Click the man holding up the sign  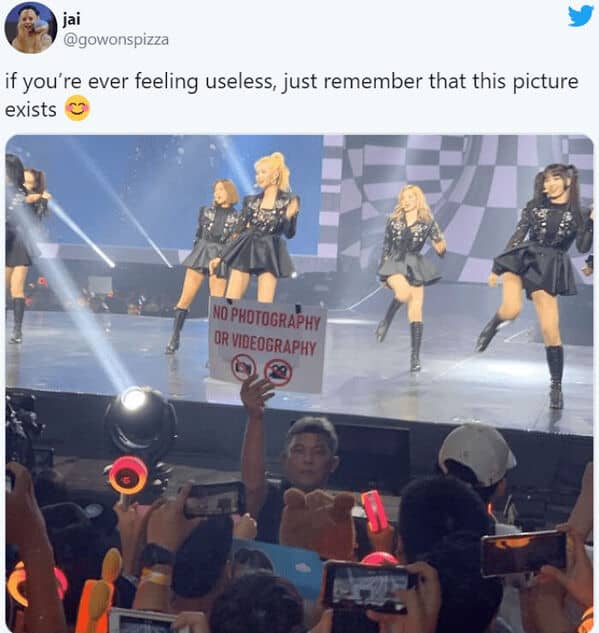pos(293,458)
